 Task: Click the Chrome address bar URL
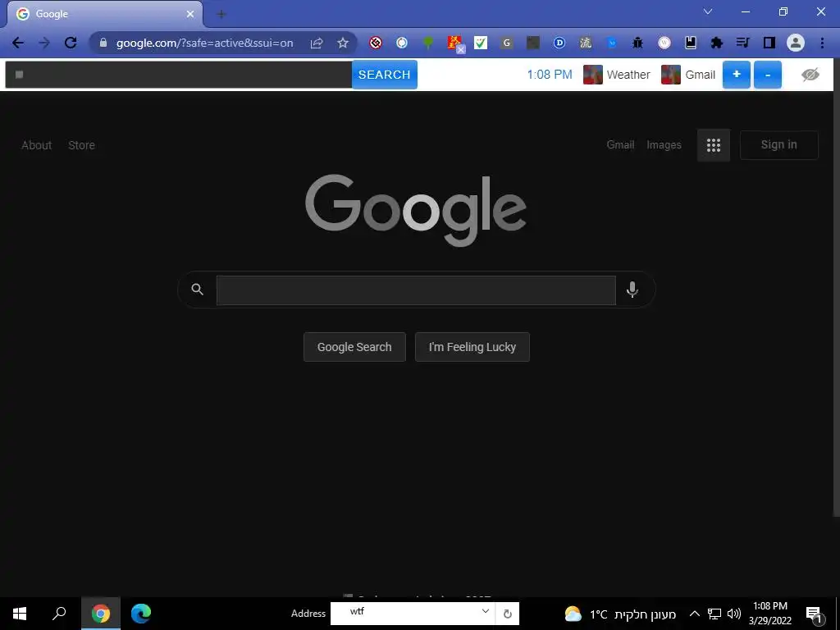[x=204, y=43]
